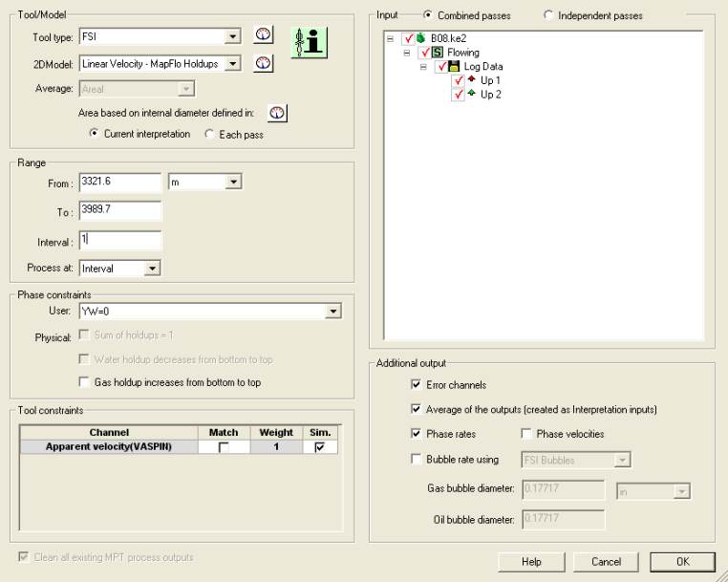
Task: Click the gauge icon beside 2DModel
Action: (263, 64)
